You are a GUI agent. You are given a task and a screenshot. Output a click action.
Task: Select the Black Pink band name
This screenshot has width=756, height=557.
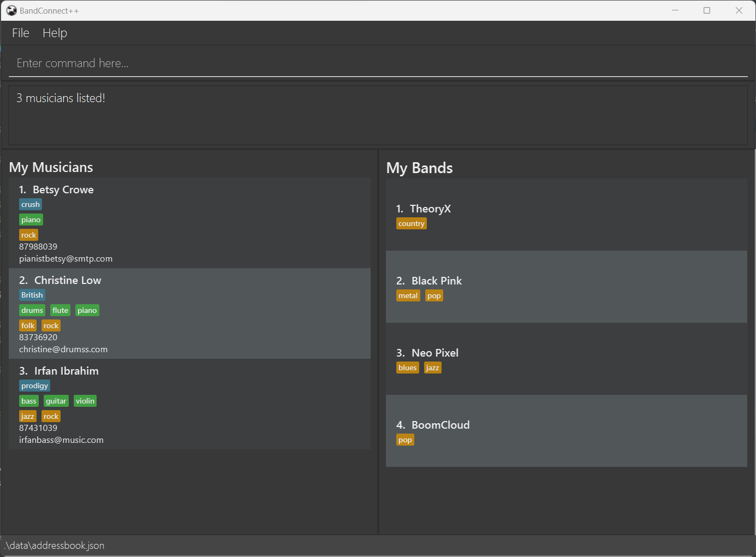click(437, 281)
